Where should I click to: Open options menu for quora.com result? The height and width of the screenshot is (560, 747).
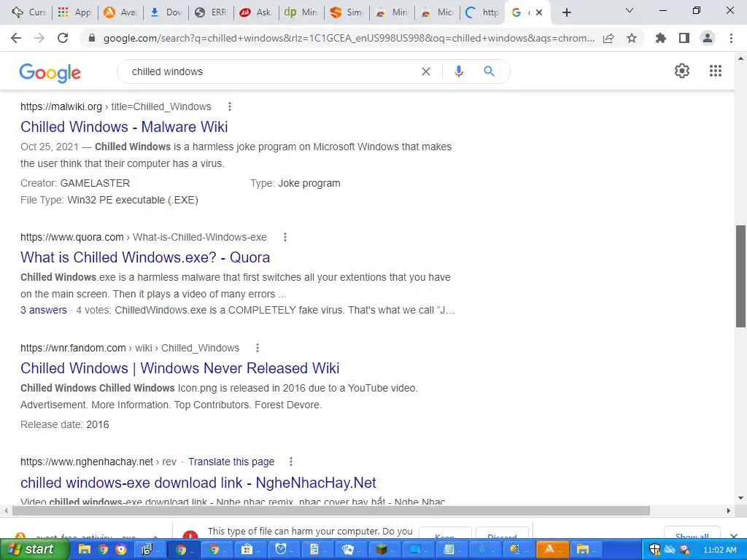point(285,237)
